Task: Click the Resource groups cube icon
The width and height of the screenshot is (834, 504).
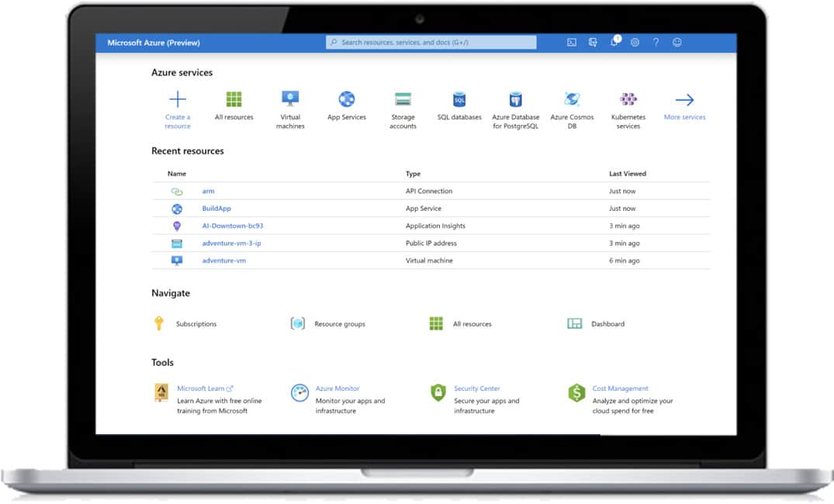Action: [x=298, y=323]
